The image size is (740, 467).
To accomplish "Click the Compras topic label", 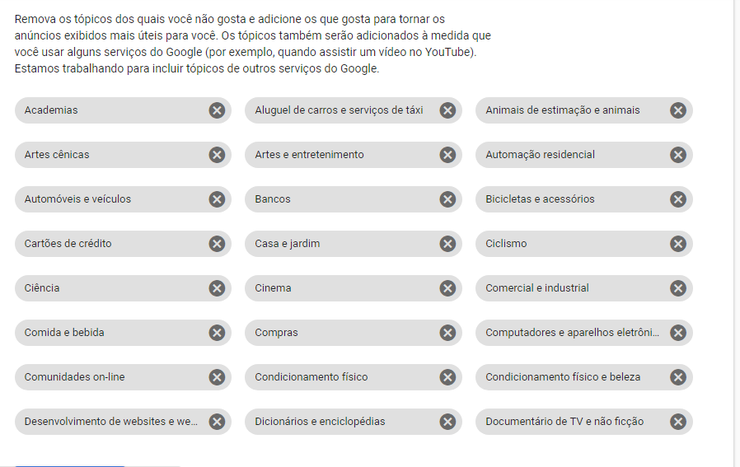I will pos(276,333).
